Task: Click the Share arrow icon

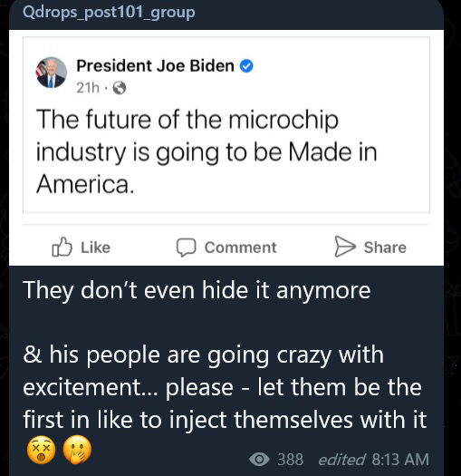Action: point(345,247)
